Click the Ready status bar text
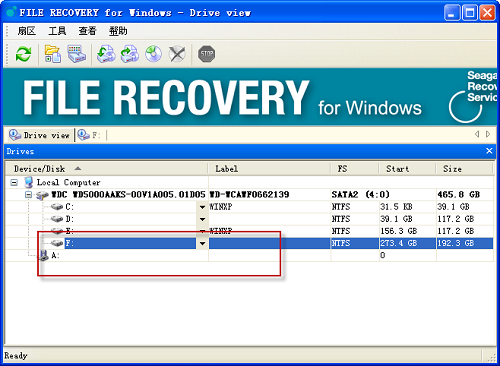The width and height of the screenshot is (500, 366). 16,356
